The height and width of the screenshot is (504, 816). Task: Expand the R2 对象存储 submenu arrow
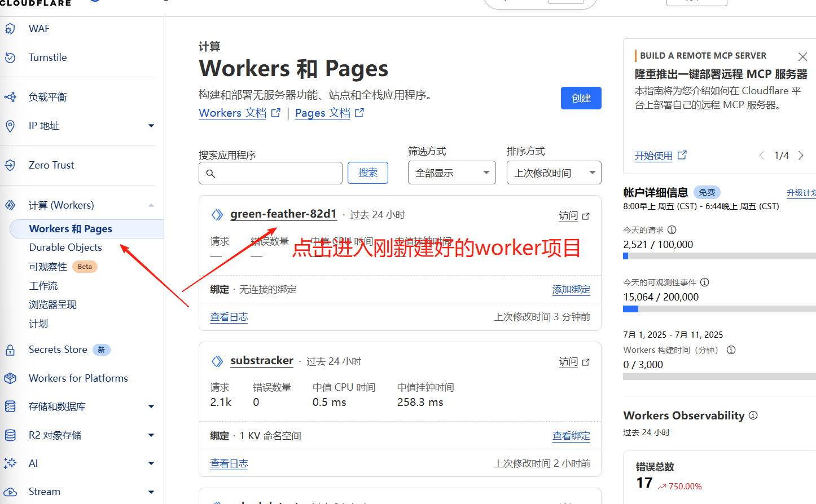[x=151, y=435]
